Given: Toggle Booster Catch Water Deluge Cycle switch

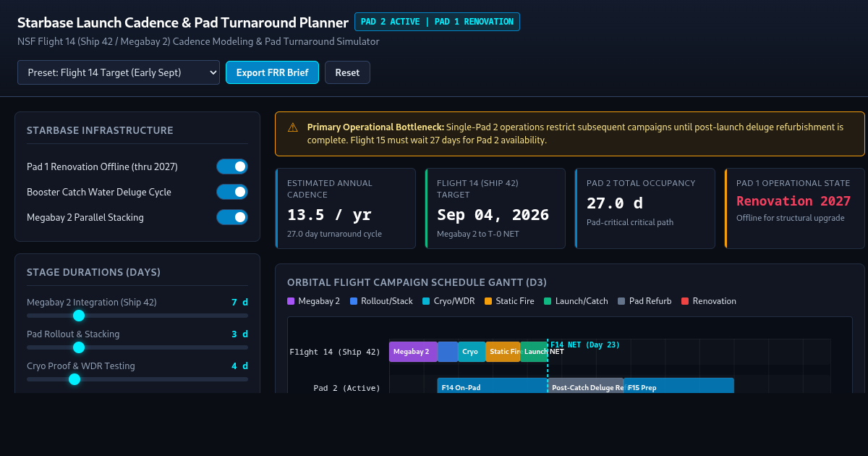Looking at the screenshot, I should pos(232,192).
